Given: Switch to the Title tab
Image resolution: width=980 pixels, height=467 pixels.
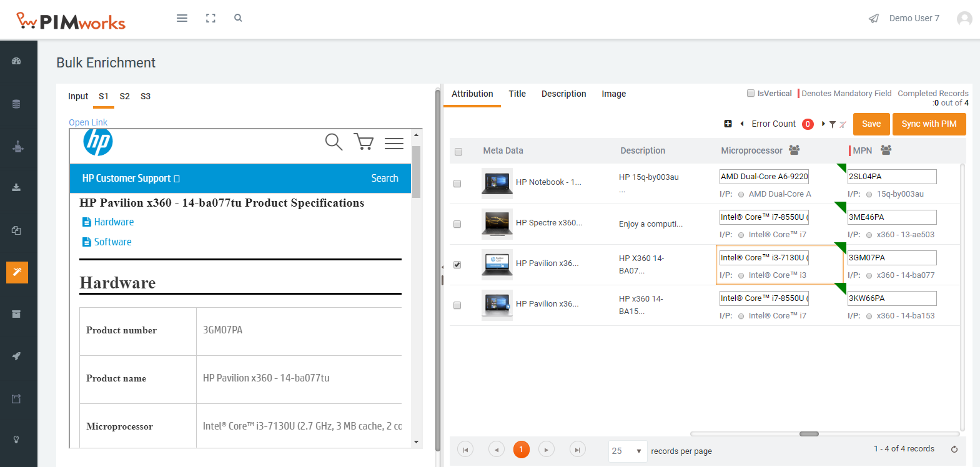Looking at the screenshot, I should tap(517, 94).
